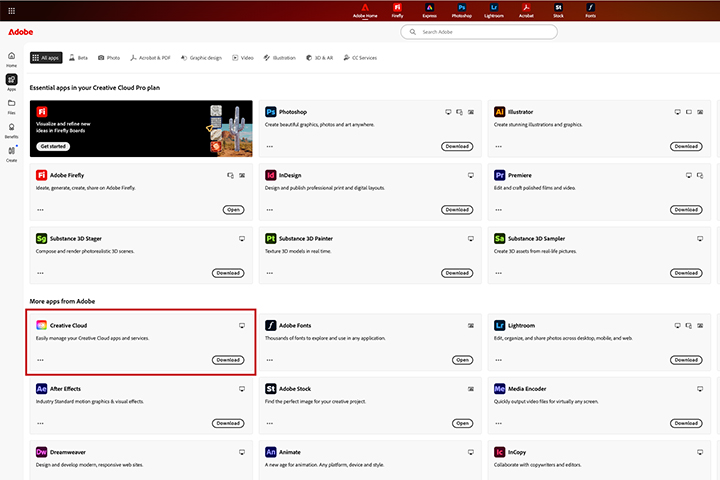Expand more options menu on Photoshop card
This screenshot has width=720, height=480.
click(x=270, y=146)
